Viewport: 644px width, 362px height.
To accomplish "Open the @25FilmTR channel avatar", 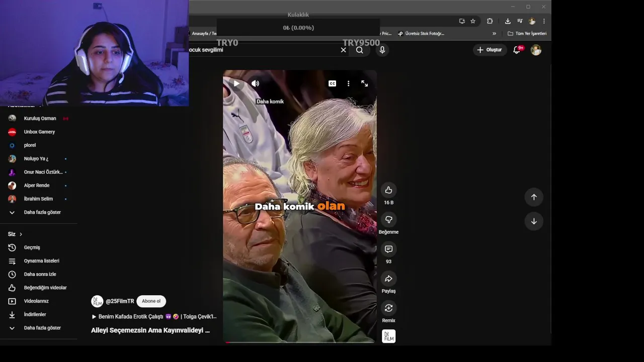I will (x=97, y=301).
